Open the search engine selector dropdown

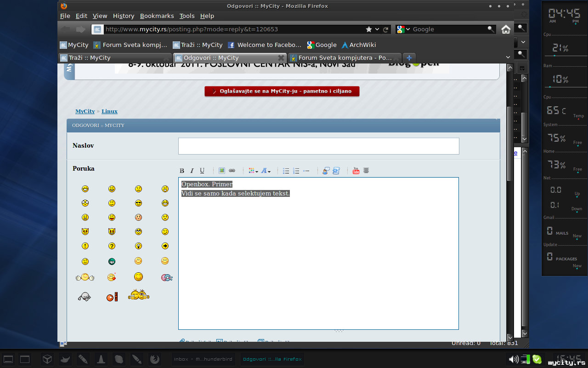[404, 29]
